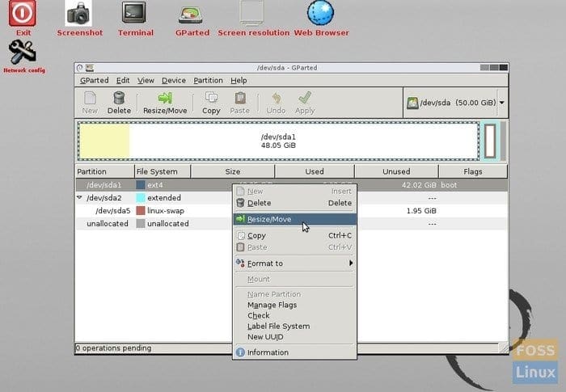Click the Copy toolbar icon
This screenshot has height=392, width=566.
click(211, 98)
